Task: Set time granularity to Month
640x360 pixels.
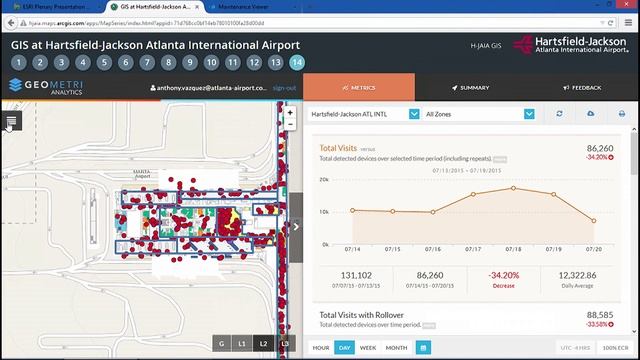Action: pos(396,348)
